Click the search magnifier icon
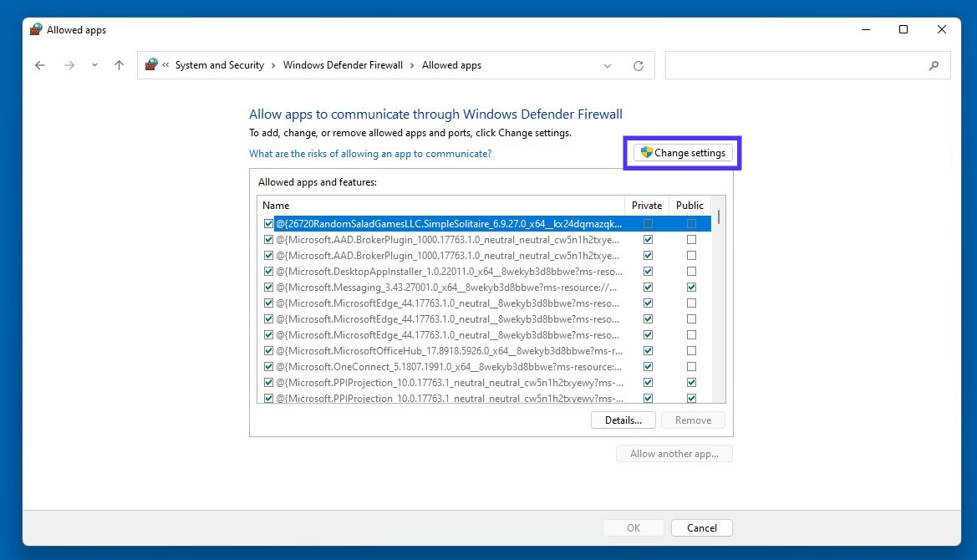The height and width of the screenshot is (560, 977). [934, 65]
